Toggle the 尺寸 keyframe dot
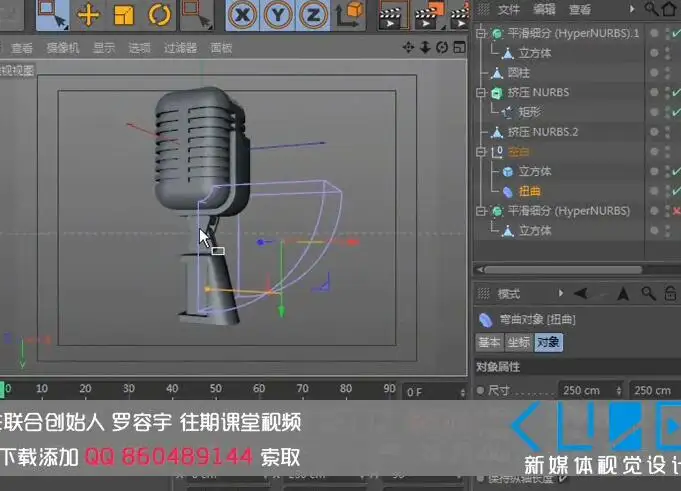The height and width of the screenshot is (491, 681). click(x=480, y=390)
